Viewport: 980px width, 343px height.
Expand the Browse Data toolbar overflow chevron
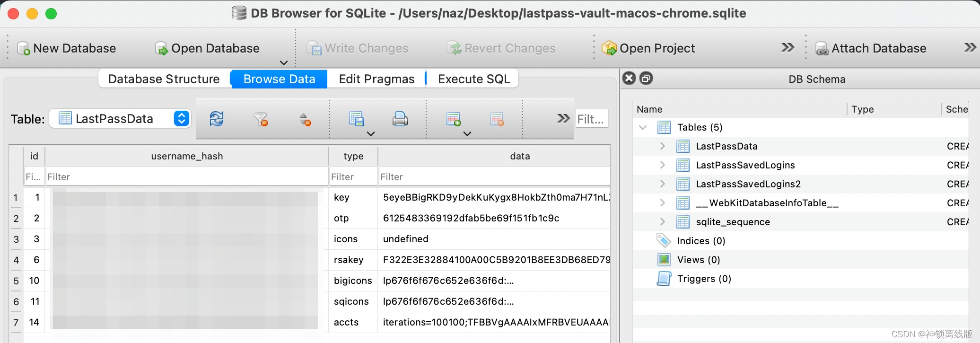(563, 118)
